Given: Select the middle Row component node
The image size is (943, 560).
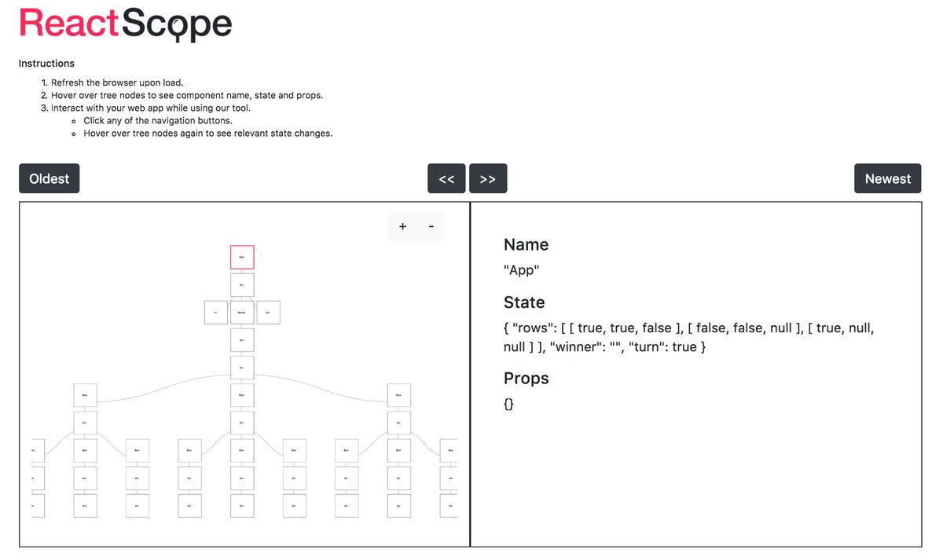Looking at the screenshot, I should point(241,395).
